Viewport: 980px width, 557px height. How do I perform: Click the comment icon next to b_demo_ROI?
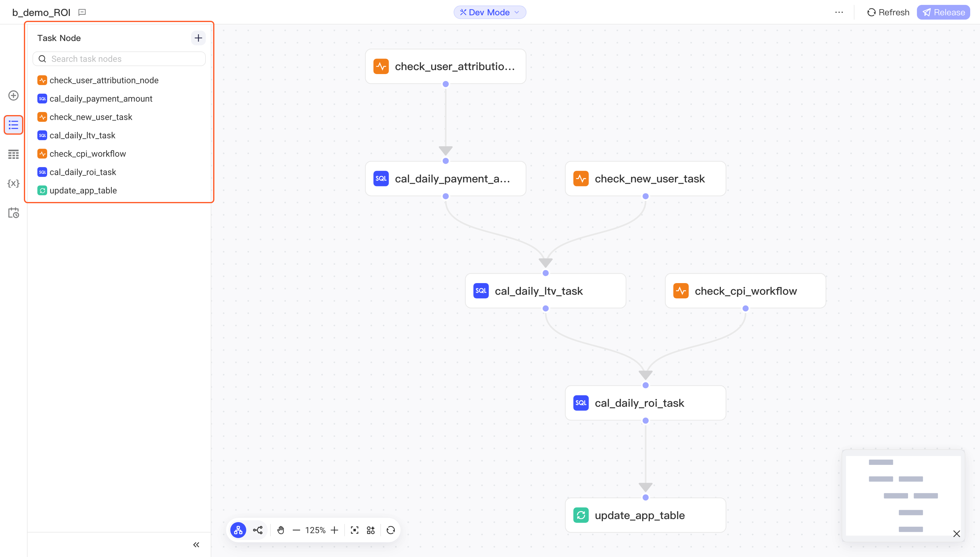pos(82,12)
